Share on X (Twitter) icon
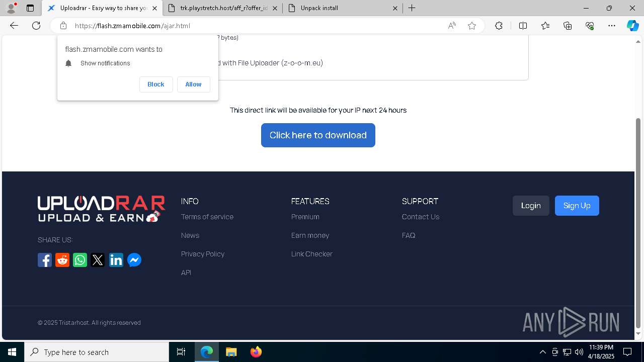Image resolution: width=644 pixels, height=362 pixels. point(98,260)
